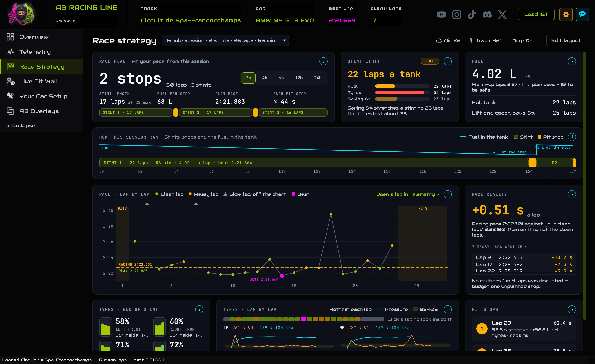The width and height of the screenshot is (595, 364).
Task: Click the Edit layout button
Action: [x=566, y=40]
